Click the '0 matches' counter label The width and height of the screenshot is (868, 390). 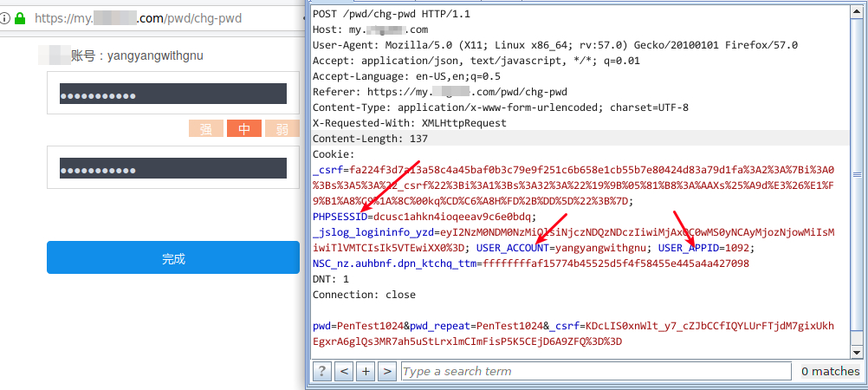[x=831, y=371]
